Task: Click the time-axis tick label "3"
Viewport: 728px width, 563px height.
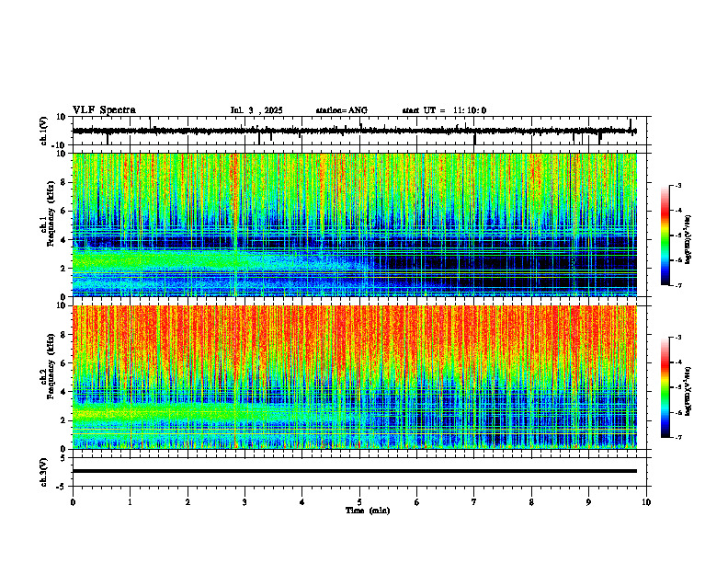Action: coord(245,502)
